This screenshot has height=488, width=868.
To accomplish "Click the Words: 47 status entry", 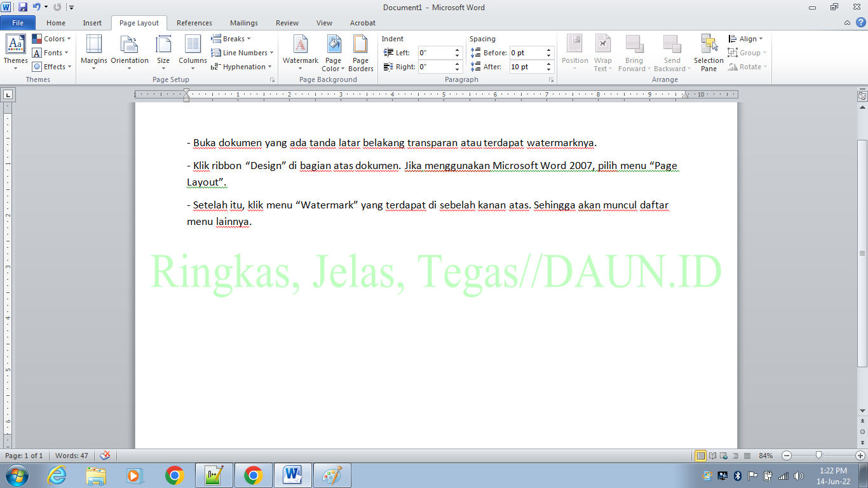I will 72,456.
